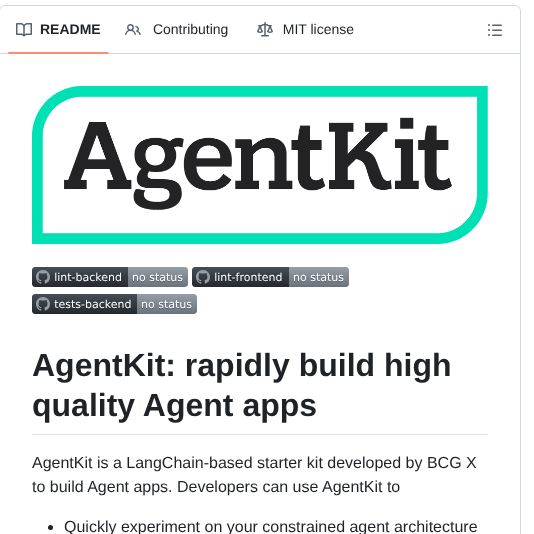The image size is (534, 534).
Task: Click the Contributing people icon
Action: tap(133, 30)
